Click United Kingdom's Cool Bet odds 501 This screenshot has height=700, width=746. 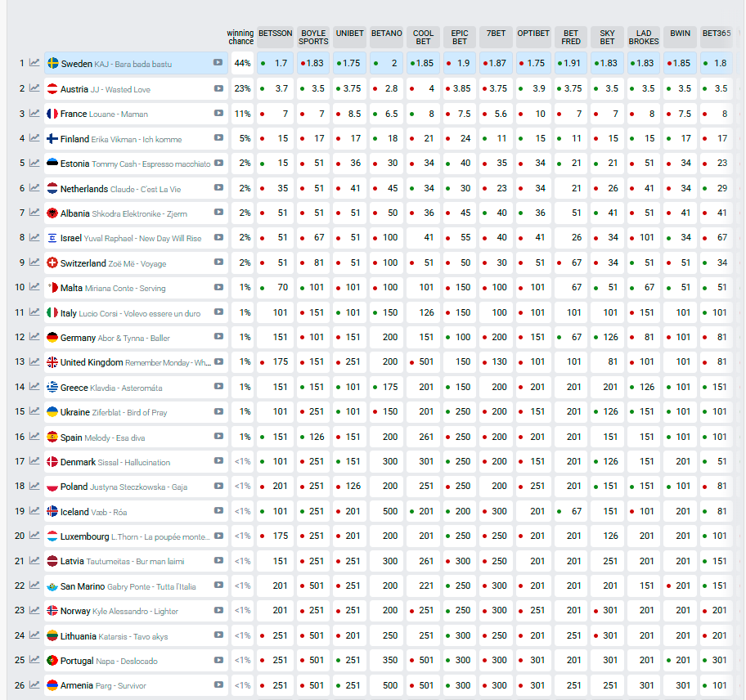click(x=423, y=362)
